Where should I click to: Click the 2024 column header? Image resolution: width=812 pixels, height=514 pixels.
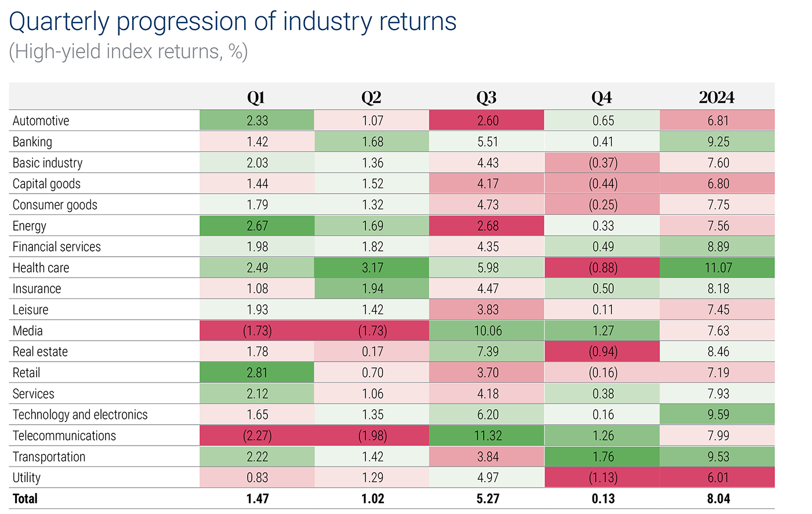716,97
